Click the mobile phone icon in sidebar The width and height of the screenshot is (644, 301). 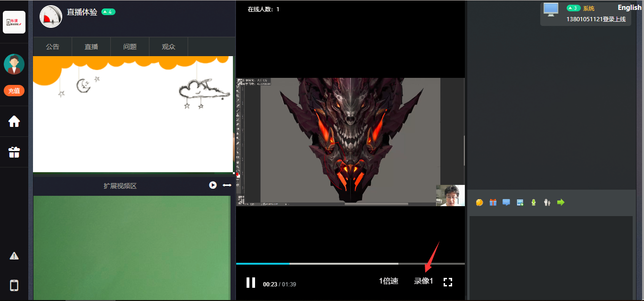pos(14,285)
